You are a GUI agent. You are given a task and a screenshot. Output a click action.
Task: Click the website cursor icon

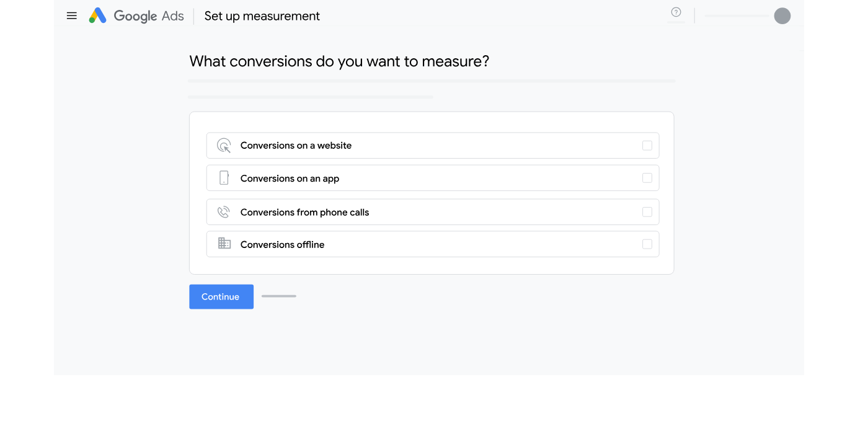(224, 146)
